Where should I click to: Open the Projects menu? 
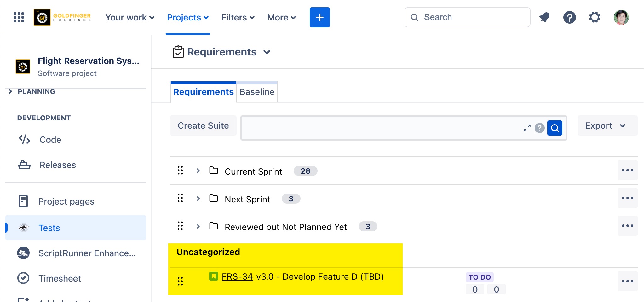pos(187,17)
